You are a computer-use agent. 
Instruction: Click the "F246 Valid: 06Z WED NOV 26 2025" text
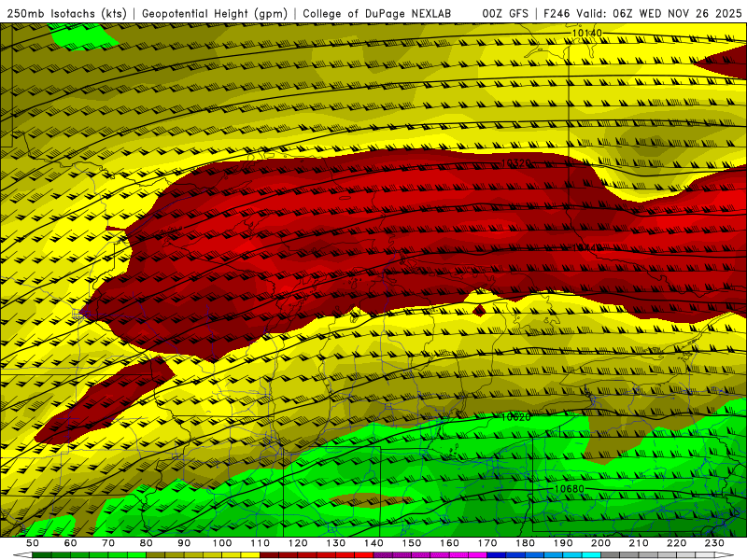point(642,13)
